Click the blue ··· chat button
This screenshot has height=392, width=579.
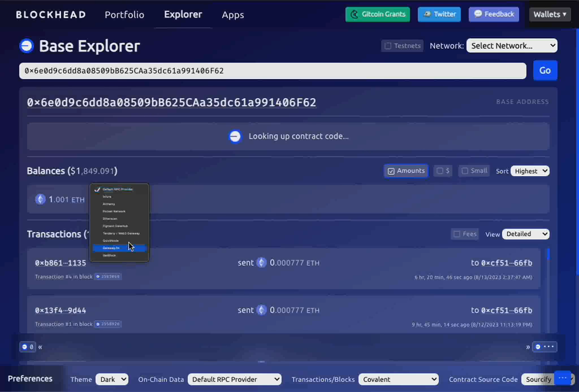[563, 378]
